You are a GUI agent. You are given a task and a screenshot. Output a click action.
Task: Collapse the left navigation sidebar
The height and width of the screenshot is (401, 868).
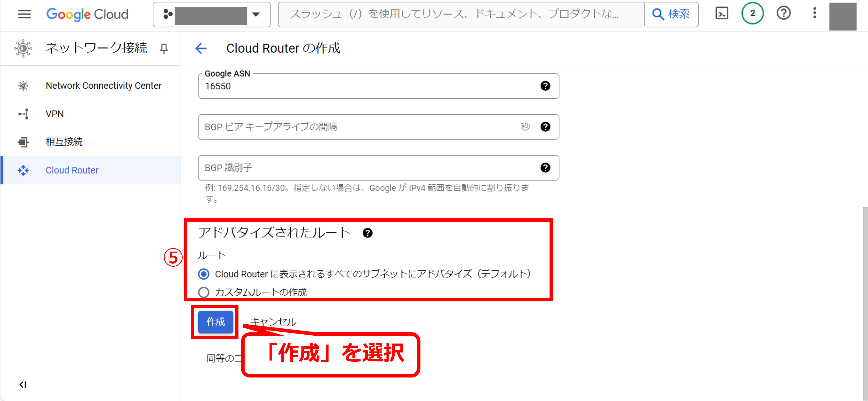[22, 384]
